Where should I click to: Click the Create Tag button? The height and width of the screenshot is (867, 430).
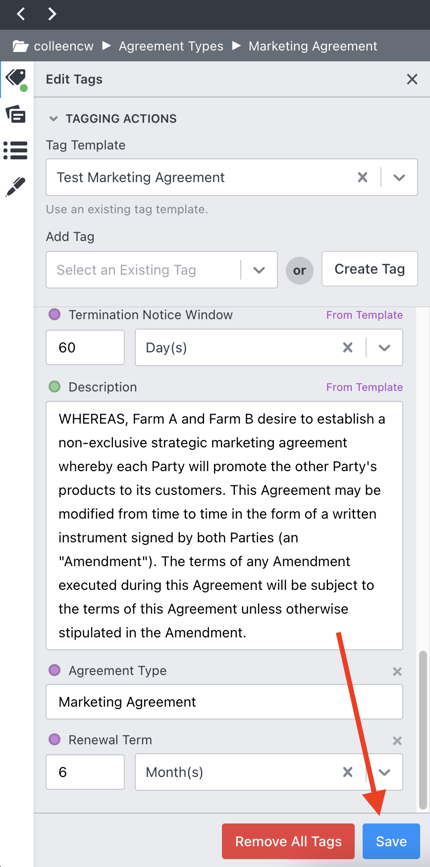[x=370, y=269]
